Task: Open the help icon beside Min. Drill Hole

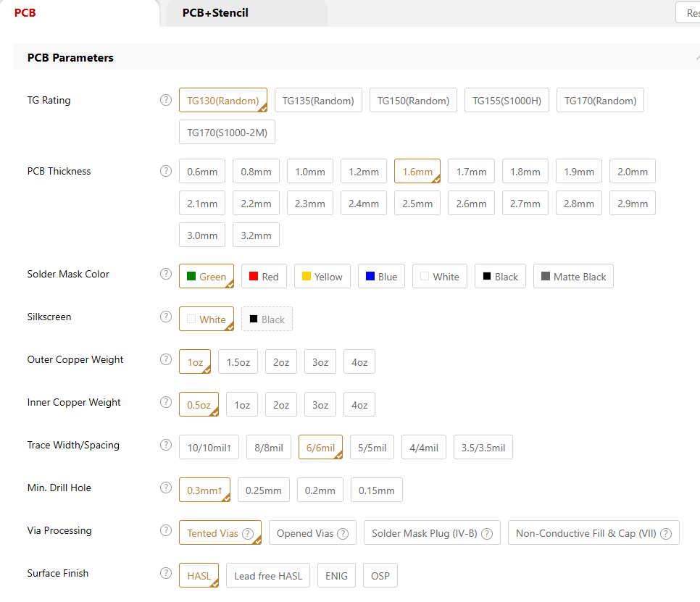Action: (166, 488)
